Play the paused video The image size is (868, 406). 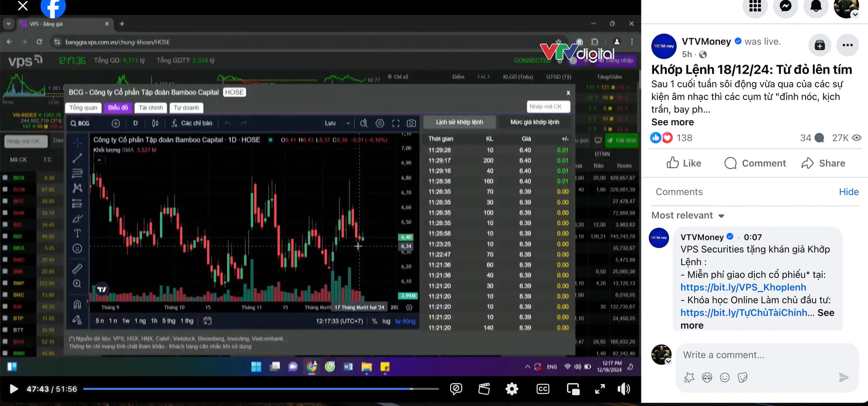[14, 389]
